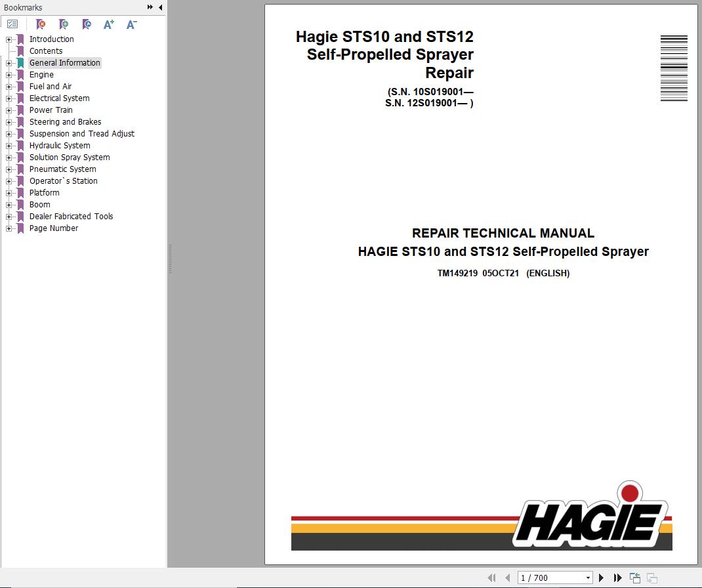
Task: Click the TM149219 05OCT21 (ENGLISH) text
Action: point(503,273)
